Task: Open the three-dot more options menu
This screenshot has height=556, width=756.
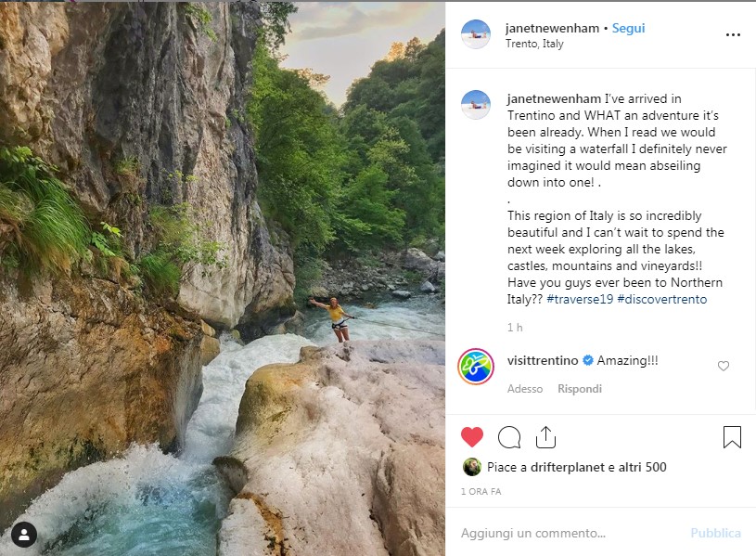Action: coord(733,35)
